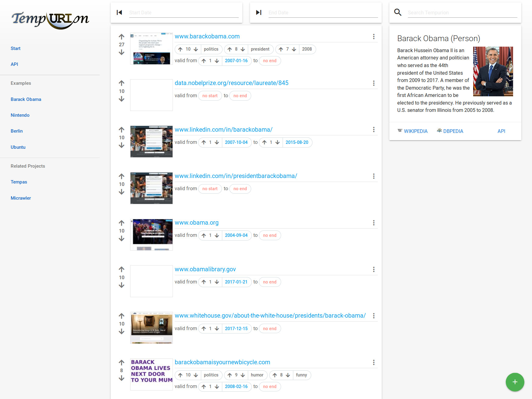Upvote the 2007-01-16 start date
Viewport: 532px width, 399px height.
tap(204, 61)
